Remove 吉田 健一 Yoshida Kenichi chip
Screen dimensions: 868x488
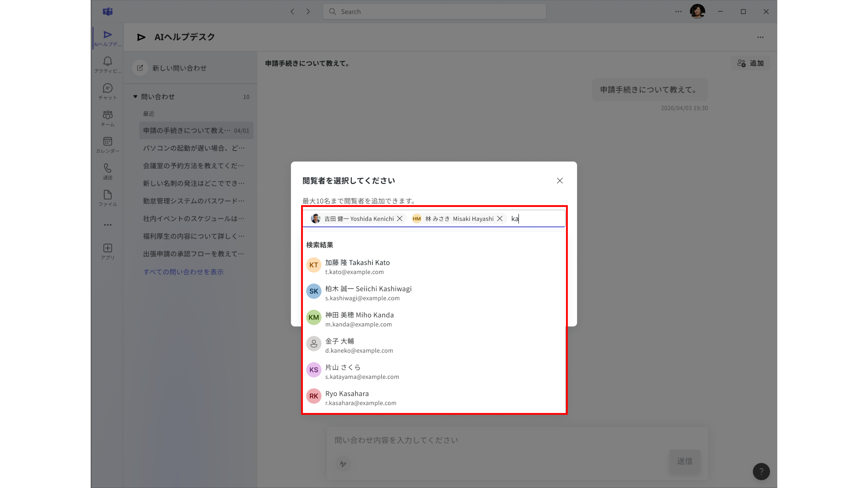(x=400, y=219)
